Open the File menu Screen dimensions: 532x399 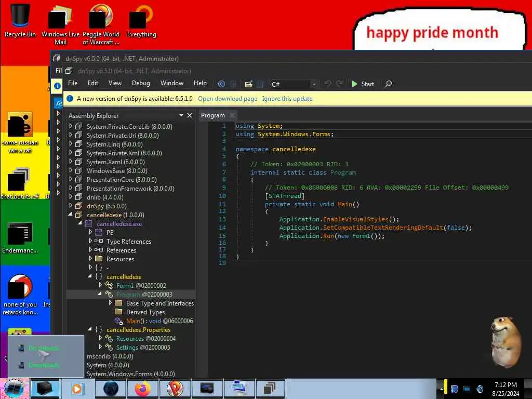73,83
